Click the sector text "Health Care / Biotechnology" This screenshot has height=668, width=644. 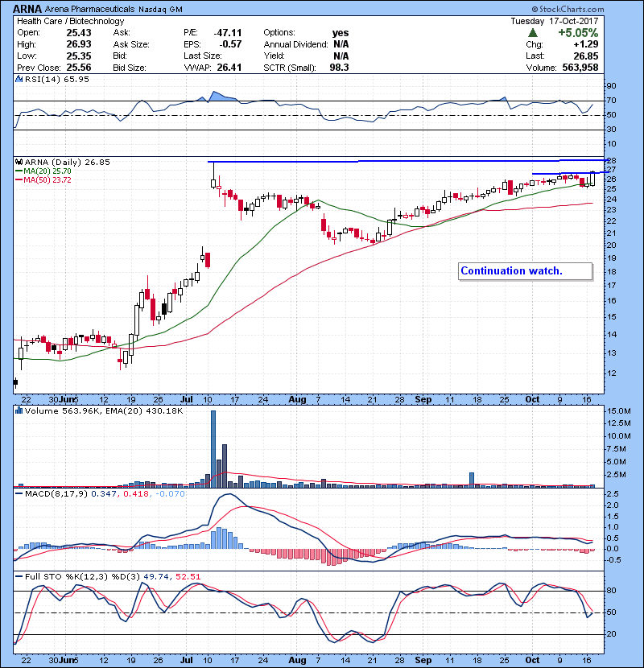(70, 21)
